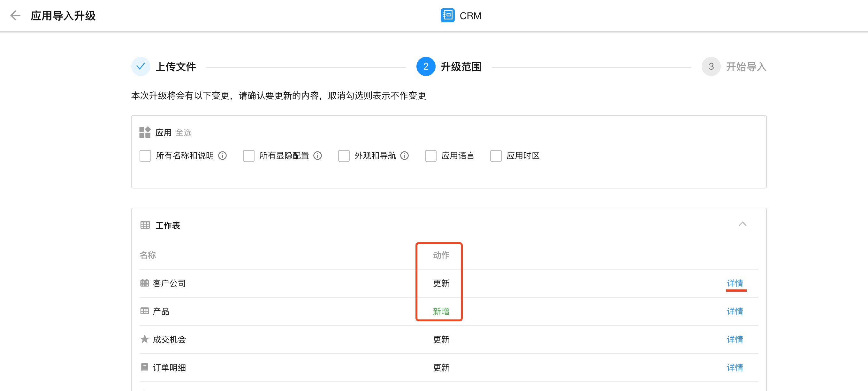Click the 应用 section heading

(164, 133)
